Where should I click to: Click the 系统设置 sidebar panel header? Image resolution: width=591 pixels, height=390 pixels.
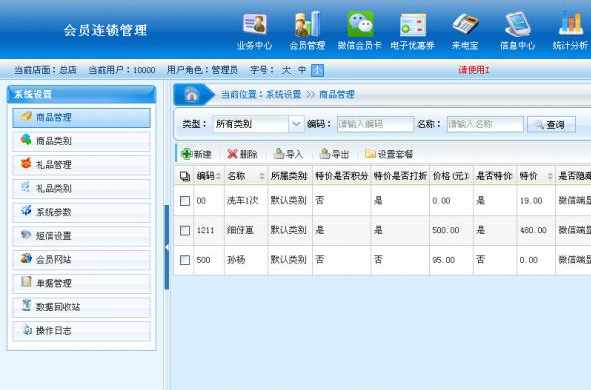[81, 94]
